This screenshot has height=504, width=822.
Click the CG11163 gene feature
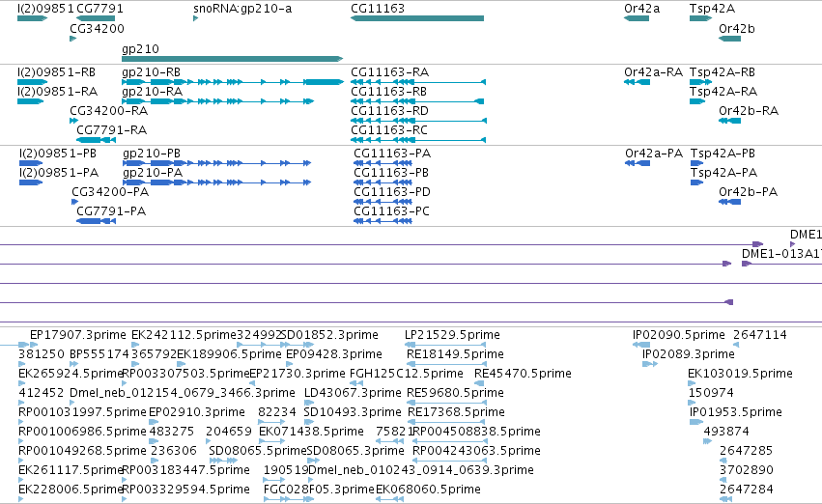(x=417, y=18)
